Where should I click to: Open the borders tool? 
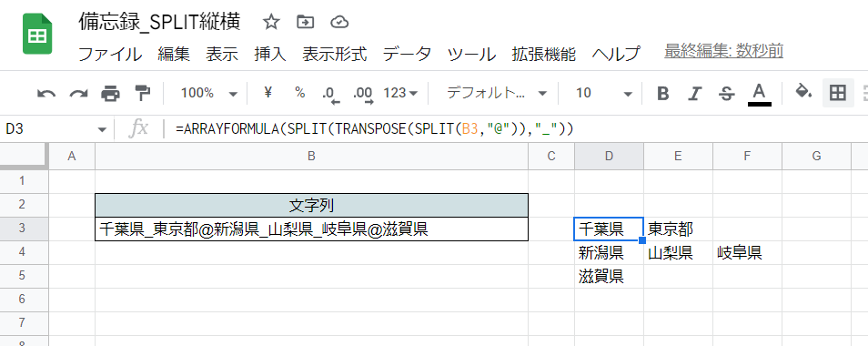click(838, 93)
